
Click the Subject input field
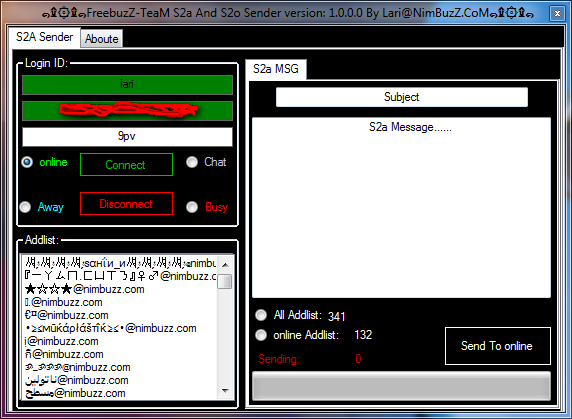tap(402, 97)
